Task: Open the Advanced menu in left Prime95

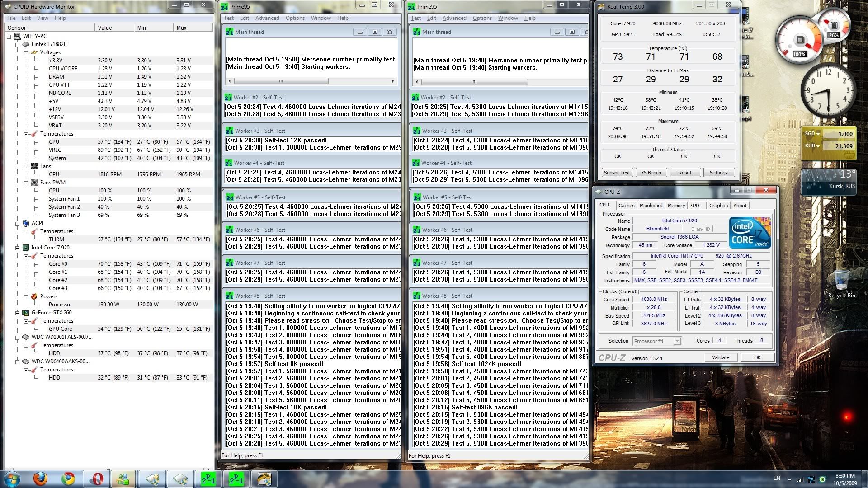Action: [x=267, y=18]
